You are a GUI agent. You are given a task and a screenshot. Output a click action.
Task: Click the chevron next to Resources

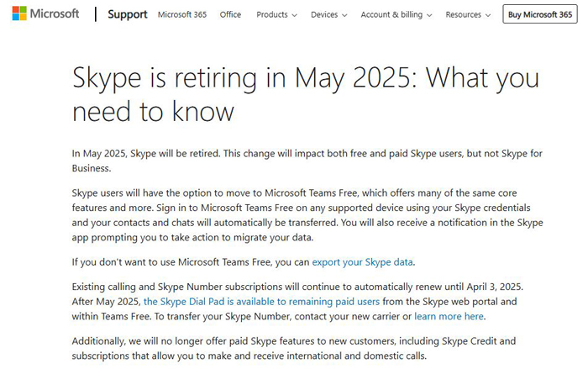coord(488,15)
